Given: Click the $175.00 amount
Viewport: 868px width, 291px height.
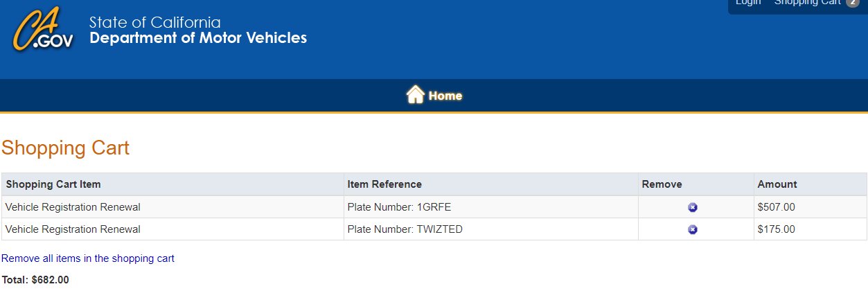Looking at the screenshot, I should [776, 229].
